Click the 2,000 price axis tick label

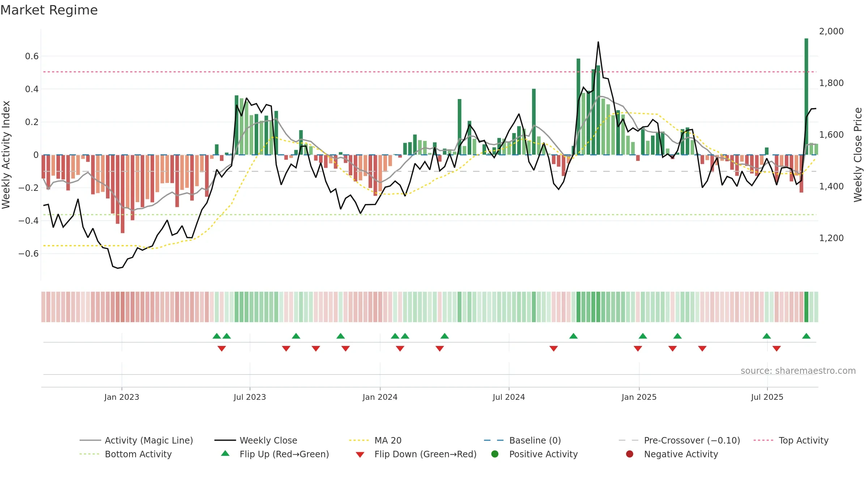click(831, 31)
